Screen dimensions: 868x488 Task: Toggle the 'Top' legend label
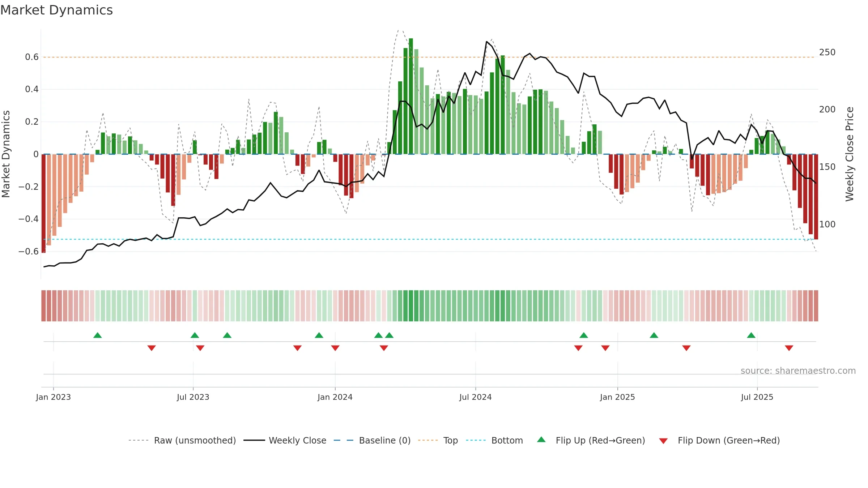451,440
